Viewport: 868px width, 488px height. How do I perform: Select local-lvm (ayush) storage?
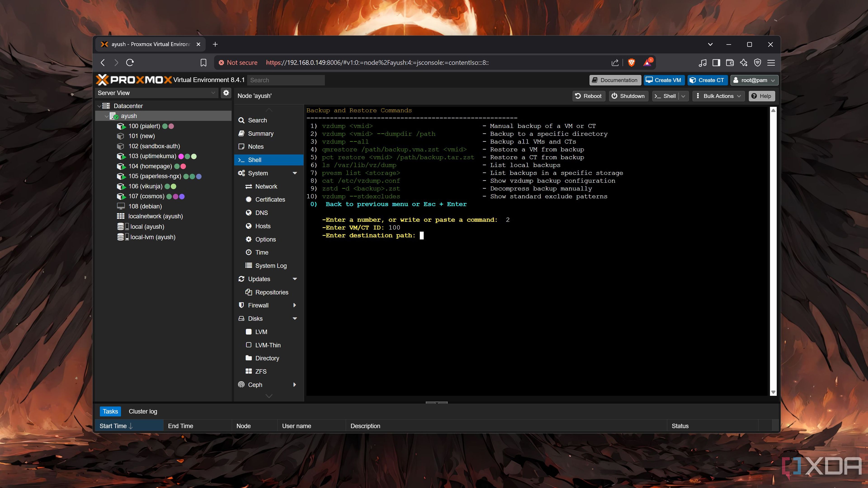(153, 237)
